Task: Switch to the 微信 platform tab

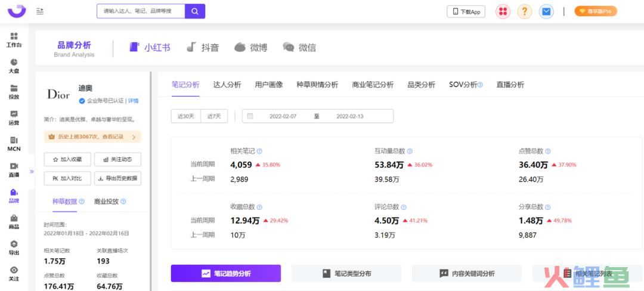Action: tap(299, 48)
